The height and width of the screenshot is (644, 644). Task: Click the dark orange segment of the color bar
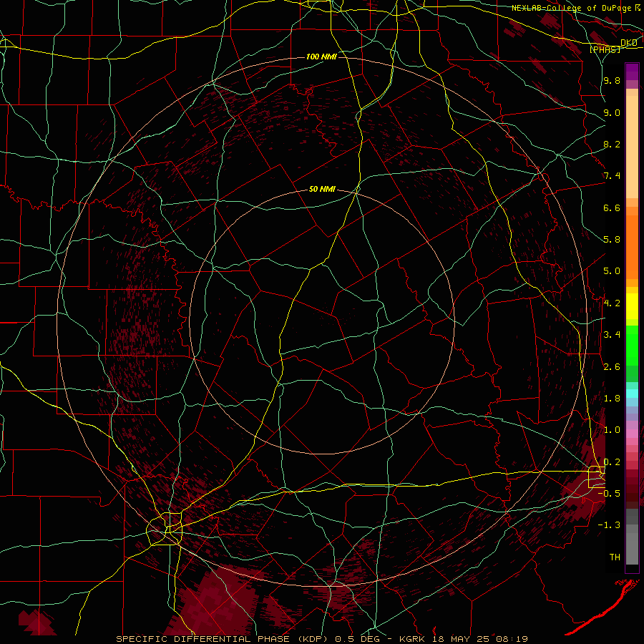(x=632, y=248)
